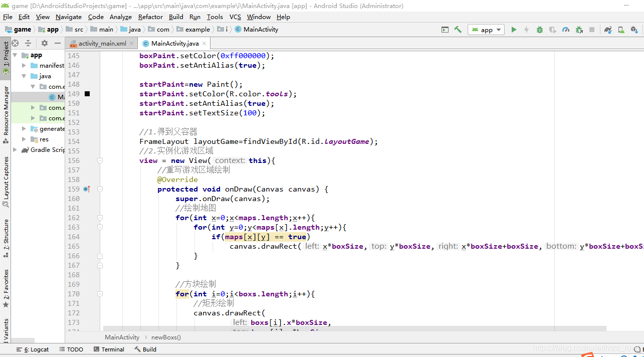Open the app run configuration dropdown
Image resolution: width=644 pixels, height=357 pixels.
pyautogui.click(x=486, y=30)
